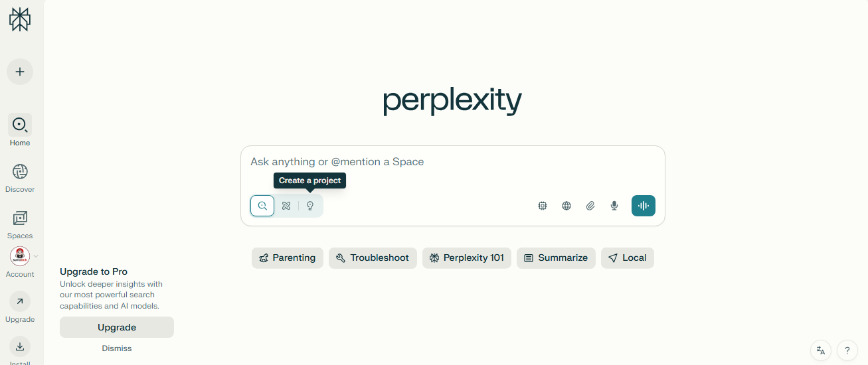This screenshot has width=868, height=365.
Task: Expand the Account menu chevron
Action: [36, 256]
